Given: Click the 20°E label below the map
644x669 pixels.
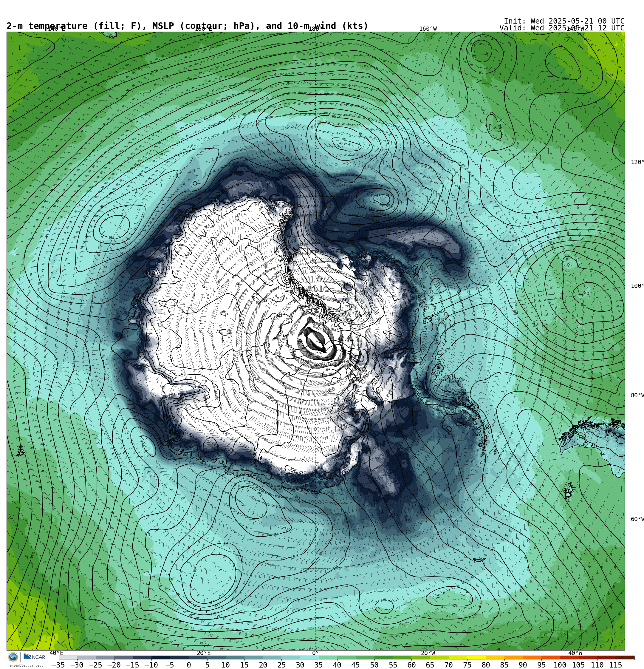Looking at the screenshot, I should pyautogui.click(x=203, y=653).
